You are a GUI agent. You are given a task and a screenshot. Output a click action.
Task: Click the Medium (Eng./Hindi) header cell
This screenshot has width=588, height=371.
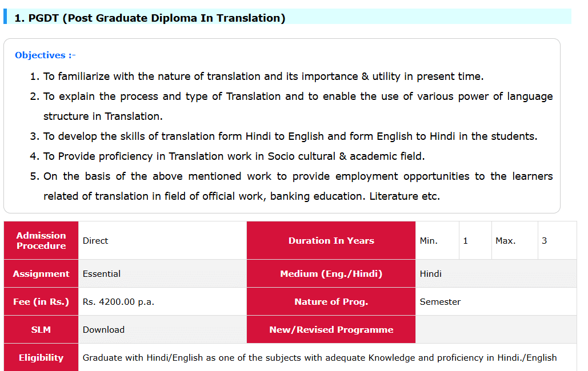click(x=331, y=274)
